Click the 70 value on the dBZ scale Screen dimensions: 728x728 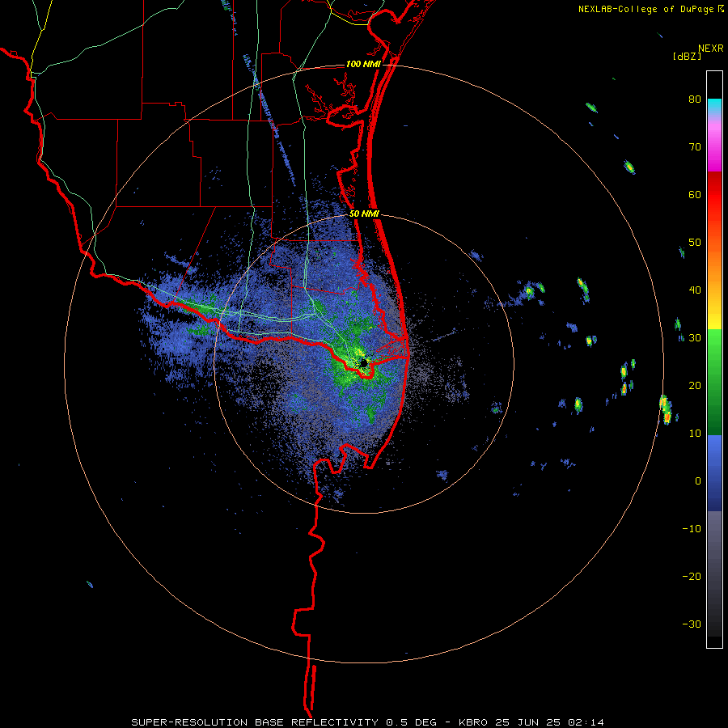pos(695,147)
